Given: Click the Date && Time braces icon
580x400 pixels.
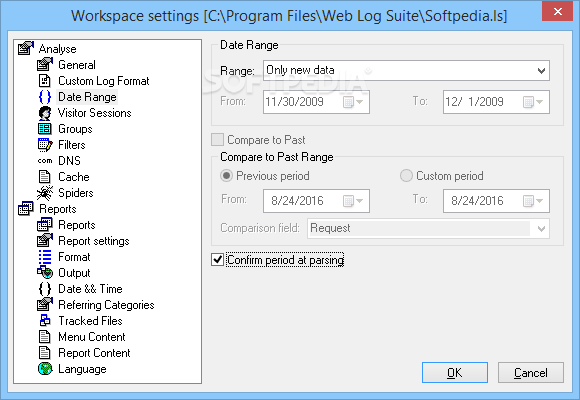Looking at the screenshot, I should click(x=45, y=289).
